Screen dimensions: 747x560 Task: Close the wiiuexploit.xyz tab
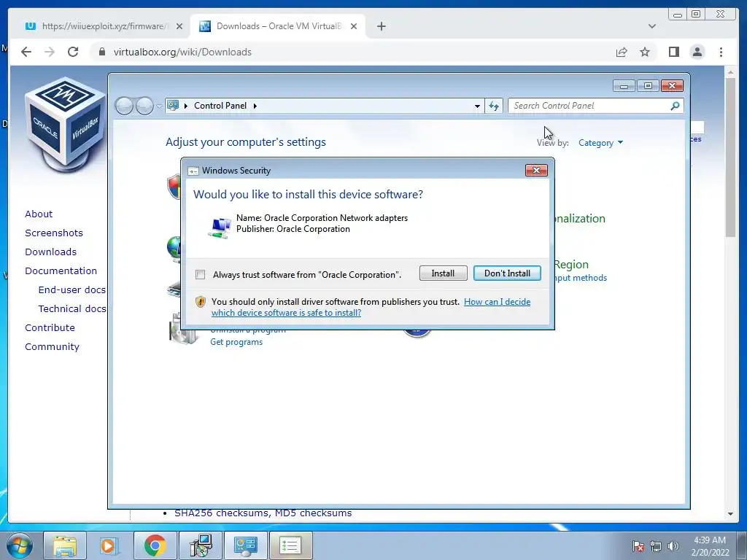(179, 26)
